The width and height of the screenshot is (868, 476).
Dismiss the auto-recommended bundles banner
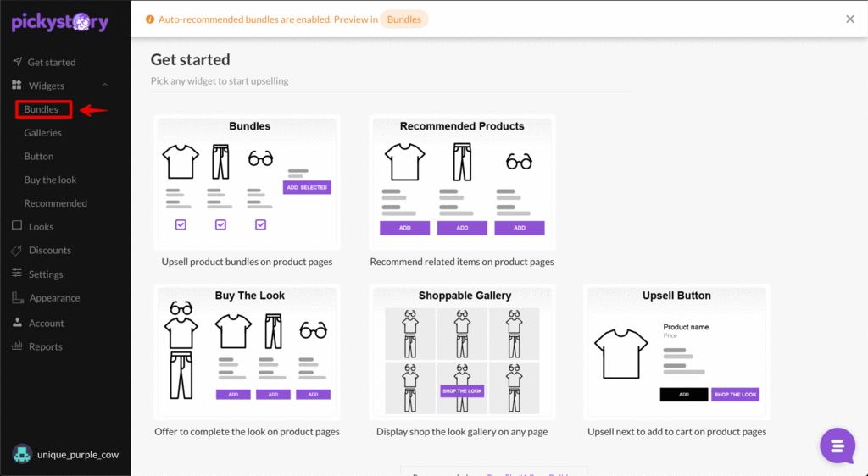(x=850, y=19)
